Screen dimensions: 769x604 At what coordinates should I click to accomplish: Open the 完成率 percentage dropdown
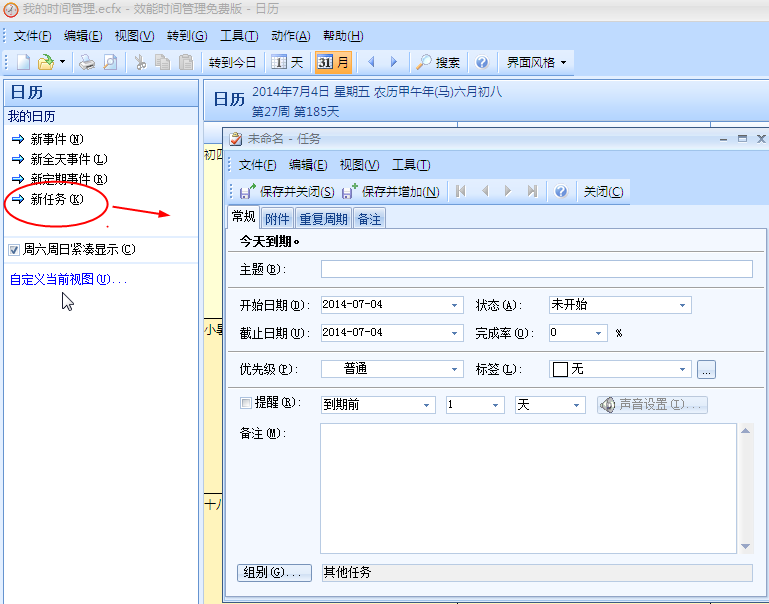click(x=598, y=333)
